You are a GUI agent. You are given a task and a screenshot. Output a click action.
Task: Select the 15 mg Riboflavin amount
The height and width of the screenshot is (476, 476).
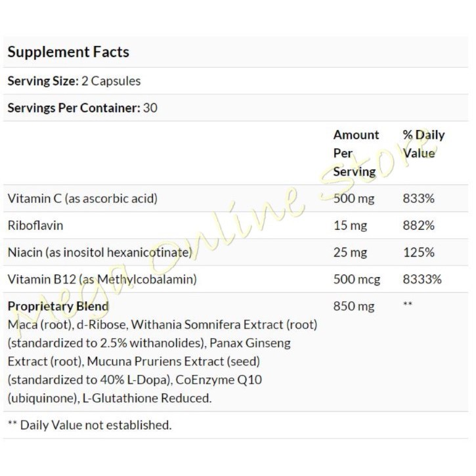pyautogui.click(x=350, y=225)
